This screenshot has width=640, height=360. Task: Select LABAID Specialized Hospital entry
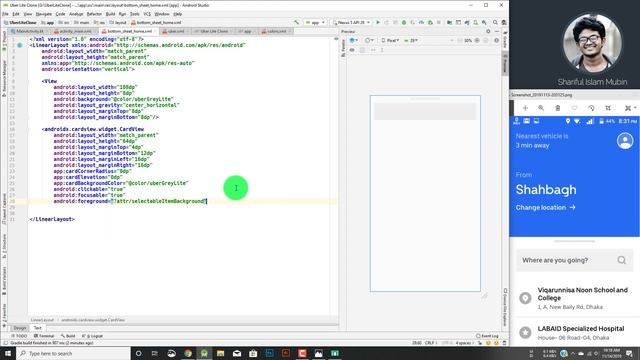574,333
